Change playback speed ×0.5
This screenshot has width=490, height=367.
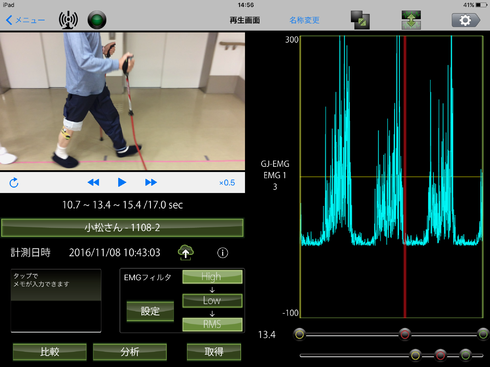[x=227, y=183]
